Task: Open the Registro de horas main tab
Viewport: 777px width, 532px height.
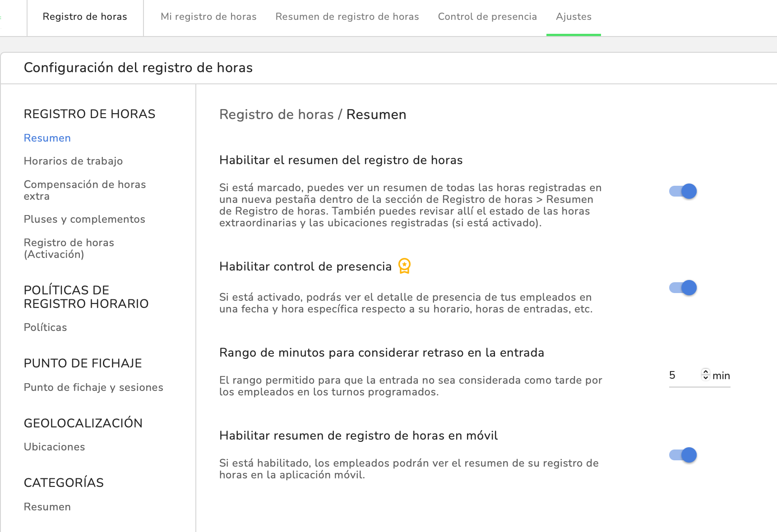Action: [85, 17]
